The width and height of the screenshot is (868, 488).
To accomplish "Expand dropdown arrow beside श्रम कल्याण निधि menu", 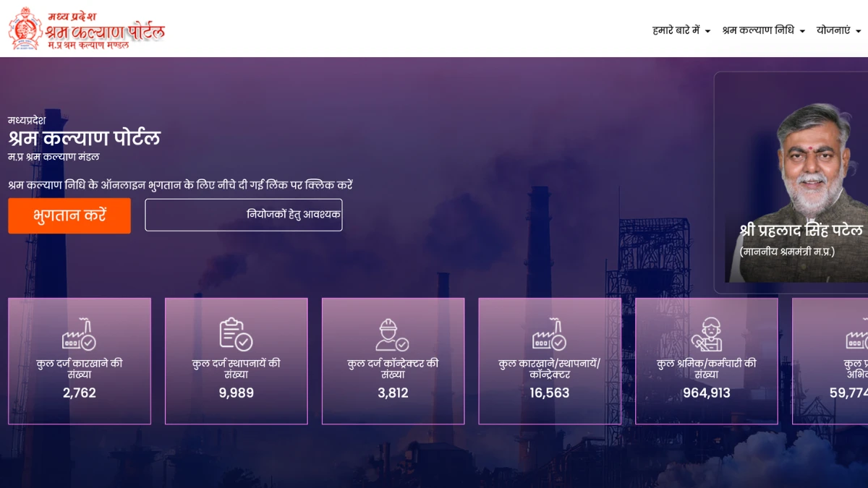I will click(x=802, y=31).
